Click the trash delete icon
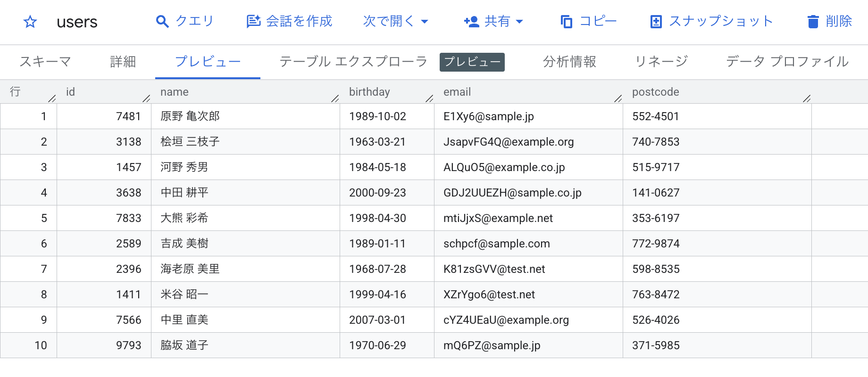 pos(813,22)
